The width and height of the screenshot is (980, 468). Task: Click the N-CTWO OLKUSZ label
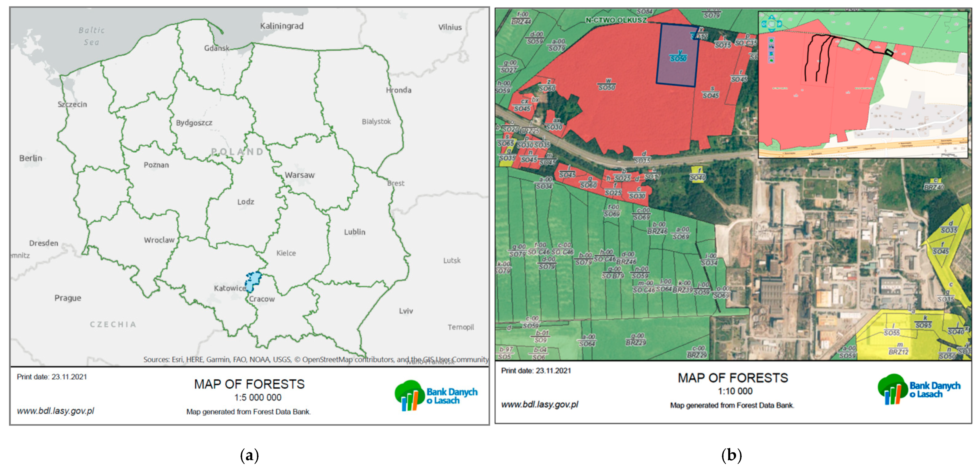coord(616,20)
